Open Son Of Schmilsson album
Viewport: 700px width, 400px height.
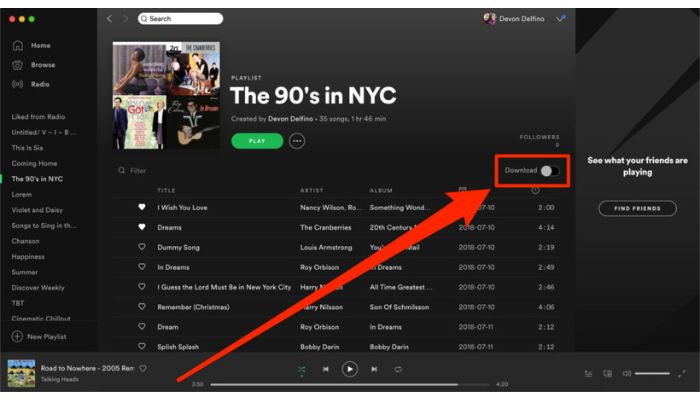(399, 307)
